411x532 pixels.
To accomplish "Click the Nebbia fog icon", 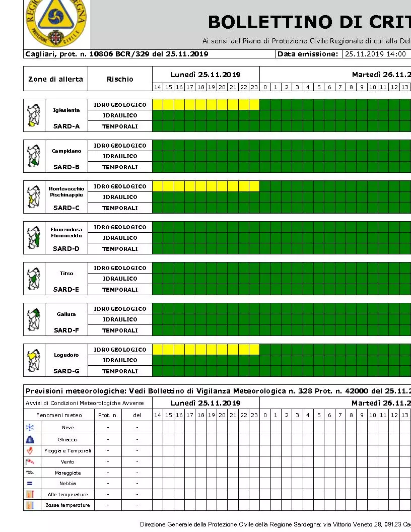I will [x=30, y=483].
